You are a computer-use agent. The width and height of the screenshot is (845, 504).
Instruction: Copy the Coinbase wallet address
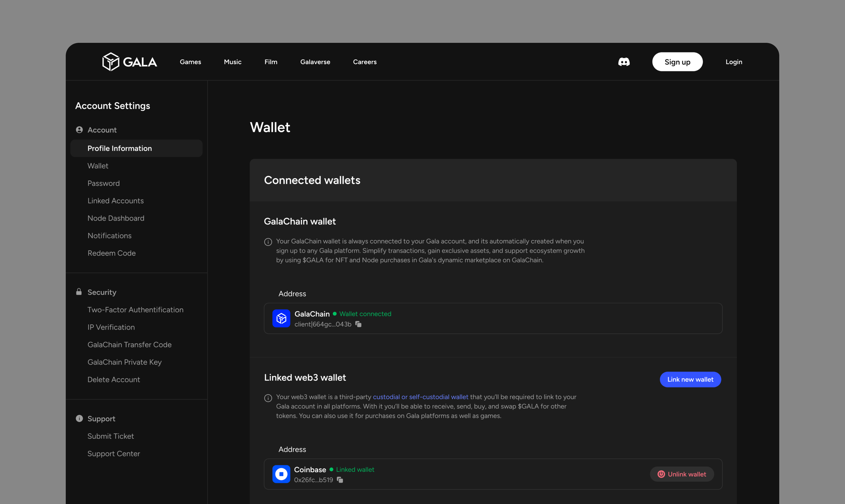(x=340, y=480)
